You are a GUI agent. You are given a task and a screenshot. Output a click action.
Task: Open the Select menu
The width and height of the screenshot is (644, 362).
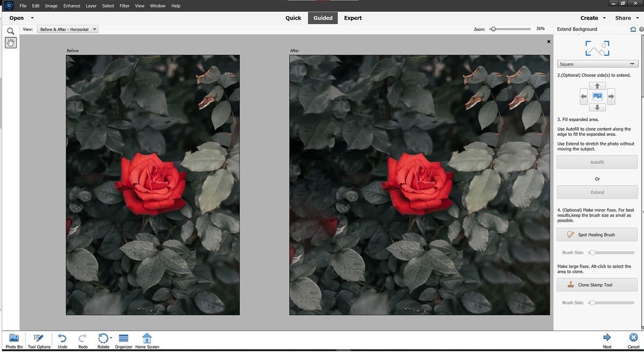pyautogui.click(x=108, y=6)
